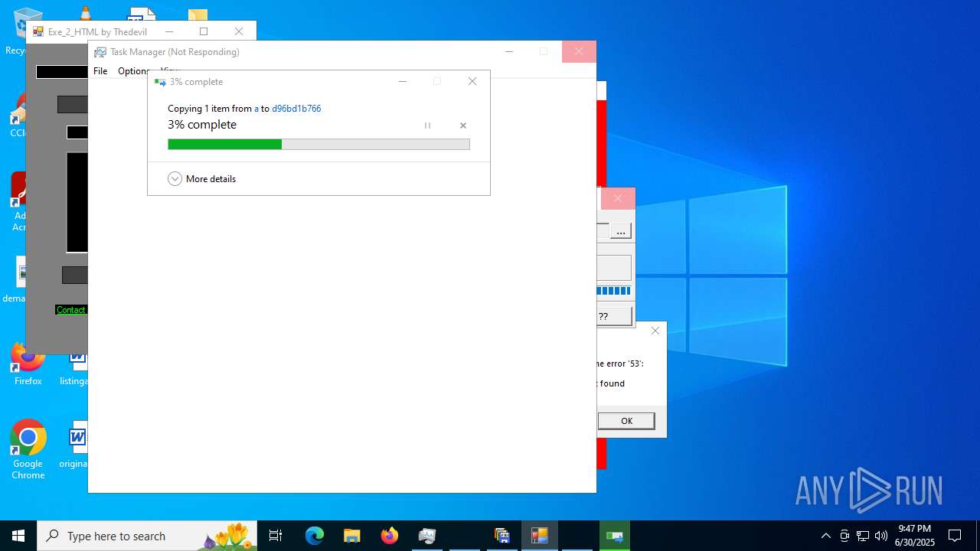Open Firefox desktop shortcut
Viewport: 980px width, 551px height.
pos(28,364)
